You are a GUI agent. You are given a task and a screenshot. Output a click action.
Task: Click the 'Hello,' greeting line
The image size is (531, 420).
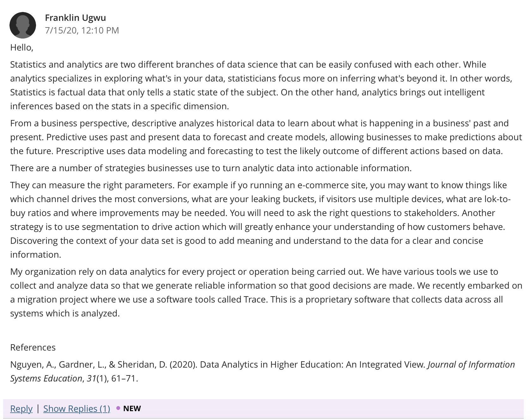pos(22,47)
